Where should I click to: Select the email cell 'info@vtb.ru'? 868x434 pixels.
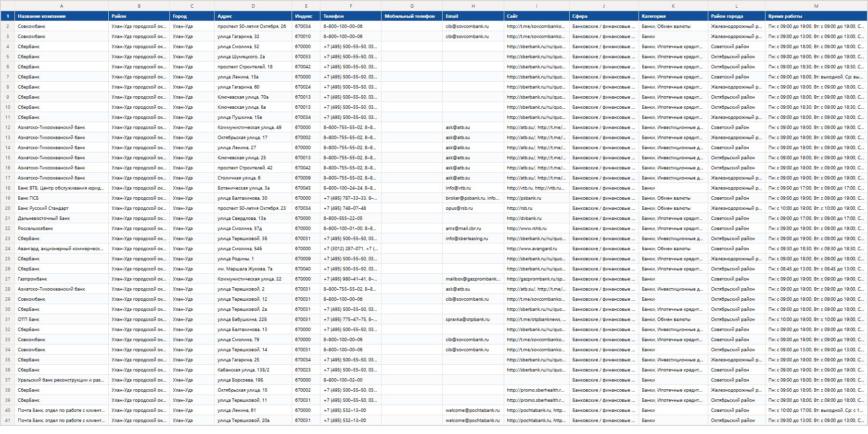(x=473, y=188)
